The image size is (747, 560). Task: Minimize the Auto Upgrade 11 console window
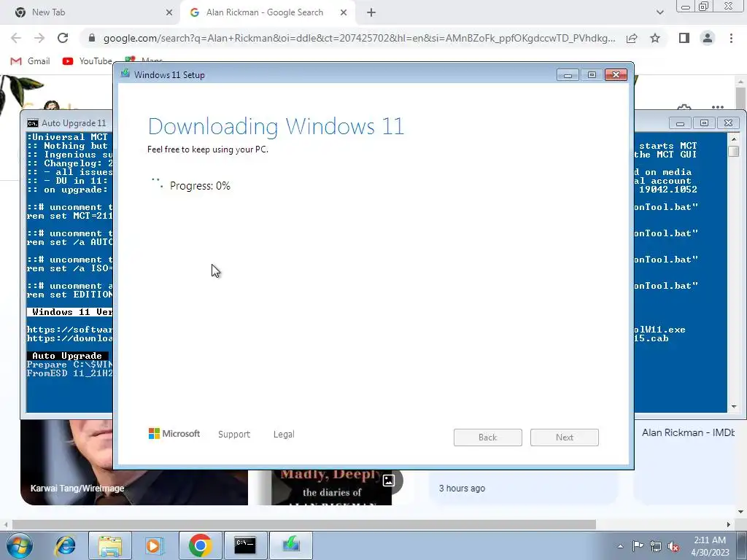coord(680,123)
